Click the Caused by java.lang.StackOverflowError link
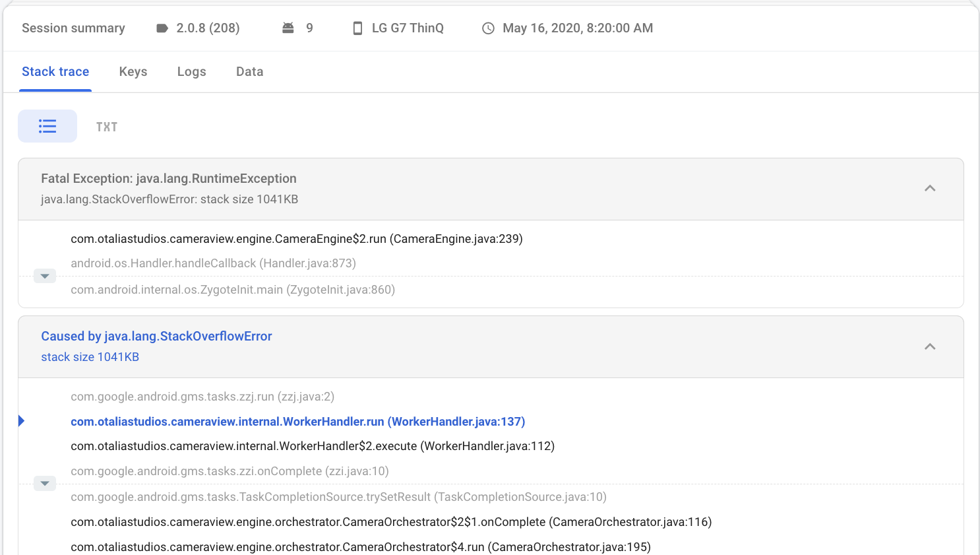This screenshot has width=980, height=555. pyautogui.click(x=156, y=336)
